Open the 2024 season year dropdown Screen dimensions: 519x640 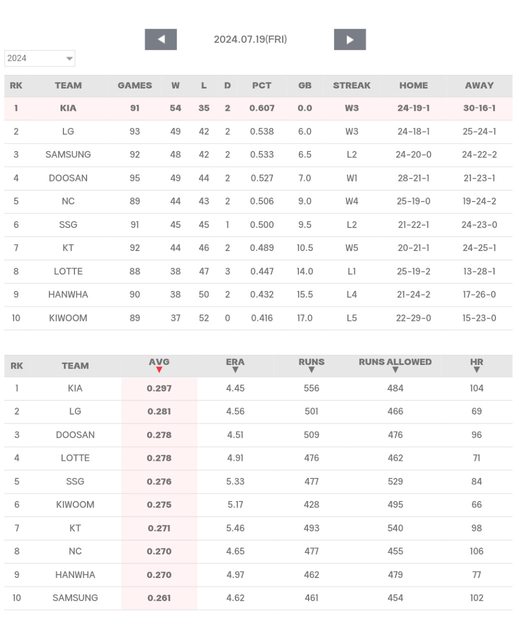(x=40, y=58)
